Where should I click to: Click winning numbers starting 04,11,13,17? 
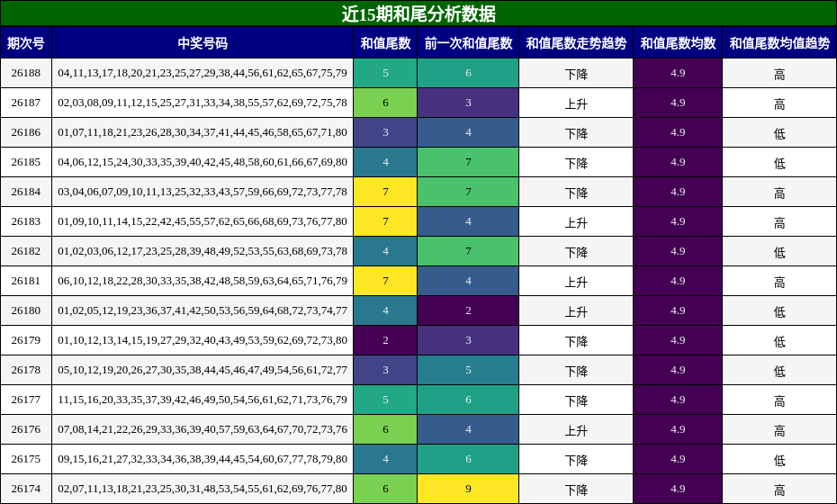(202, 73)
